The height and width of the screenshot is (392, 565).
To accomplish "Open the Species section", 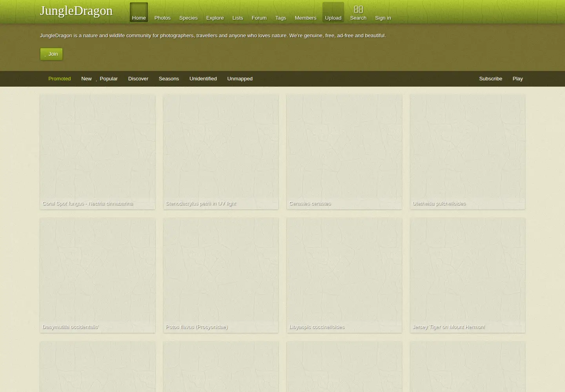I will 188,18.
